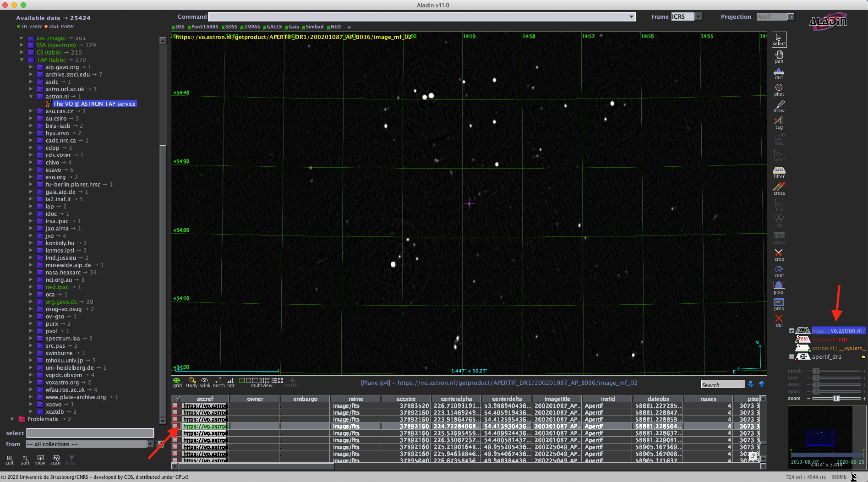
Task: Toggle the red checkbox for row 223.11469249
Action: pyautogui.click(x=175, y=412)
